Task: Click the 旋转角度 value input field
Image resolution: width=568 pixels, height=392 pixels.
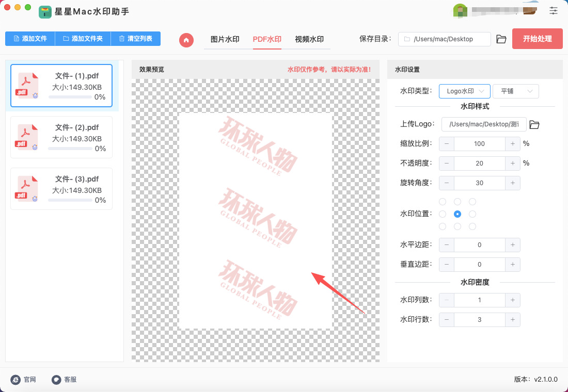Action: point(479,183)
